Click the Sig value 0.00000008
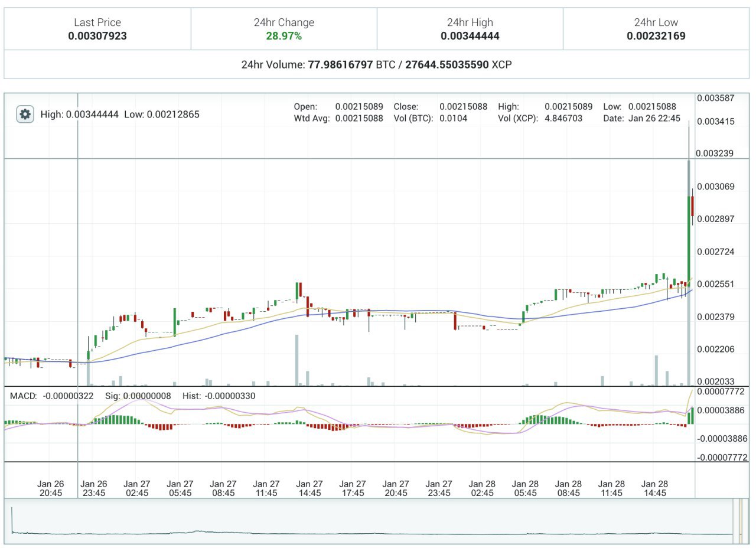 point(146,396)
